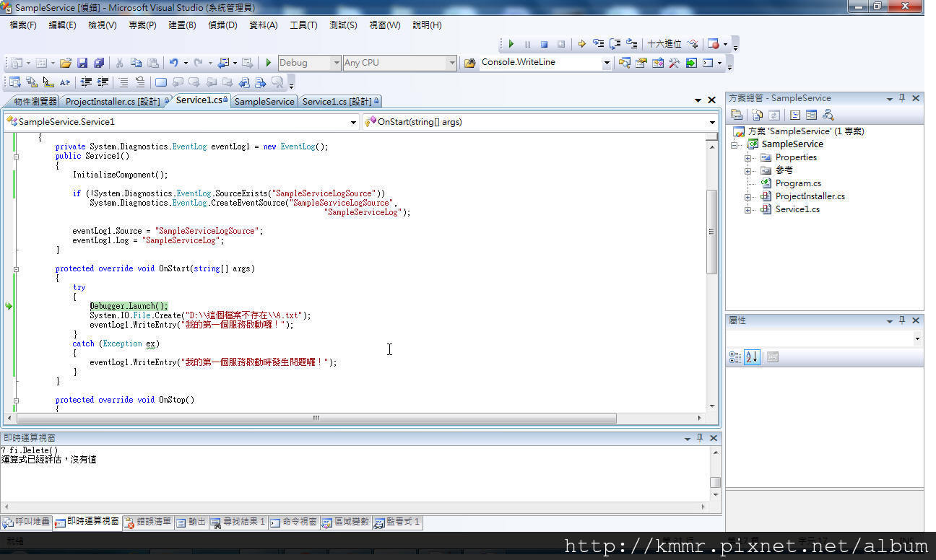This screenshot has height=560, width=936.
Task: Click the Step Out debug icon
Action: click(632, 43)
